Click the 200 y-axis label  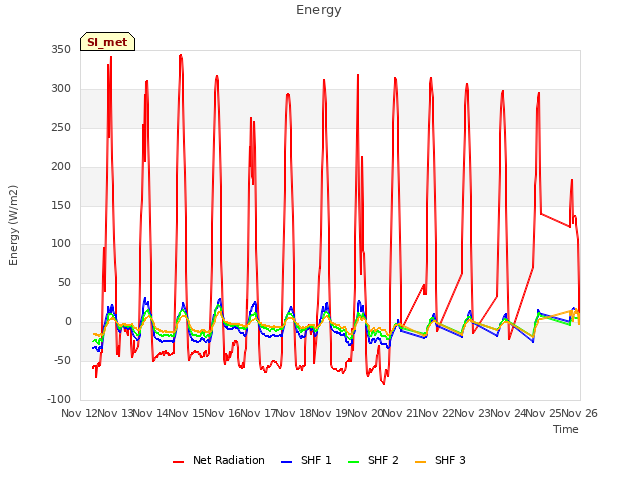pyautogui.click(x=61, y=167)
